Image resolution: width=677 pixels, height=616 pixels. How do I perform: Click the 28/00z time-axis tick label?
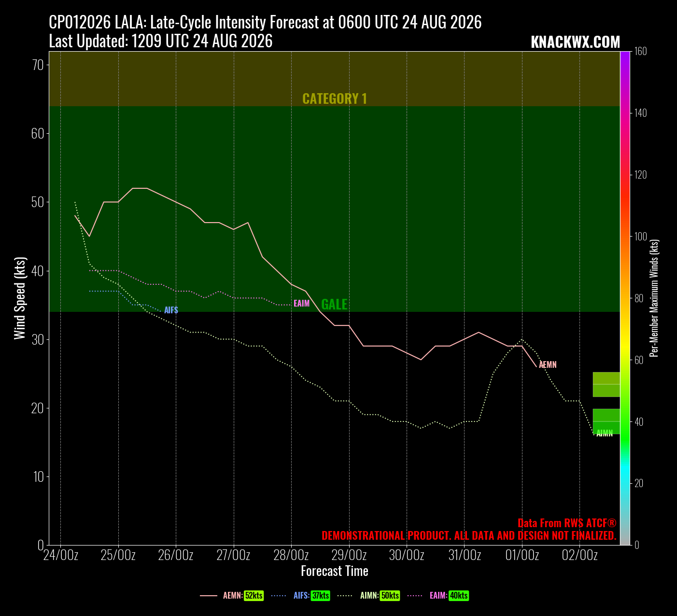(291, 555)
